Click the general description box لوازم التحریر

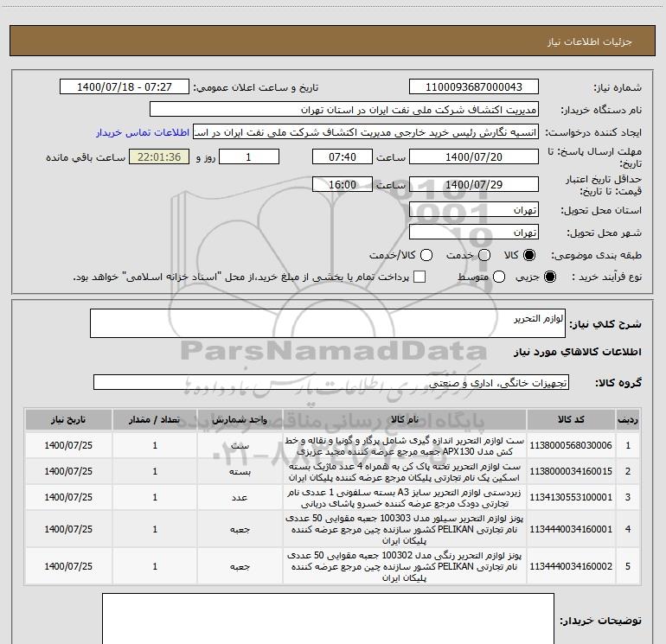(328, 323)
